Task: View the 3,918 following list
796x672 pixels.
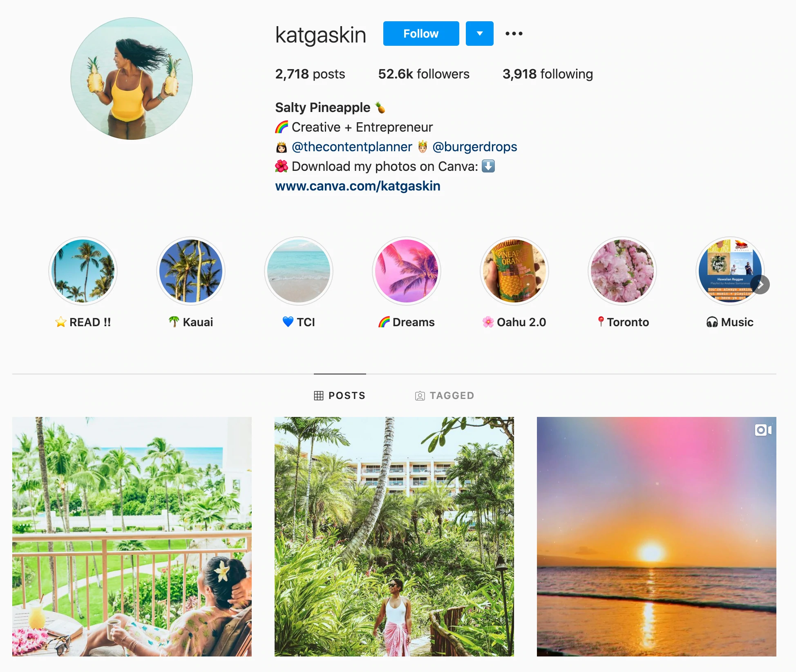Action: [x=548, y=74]
